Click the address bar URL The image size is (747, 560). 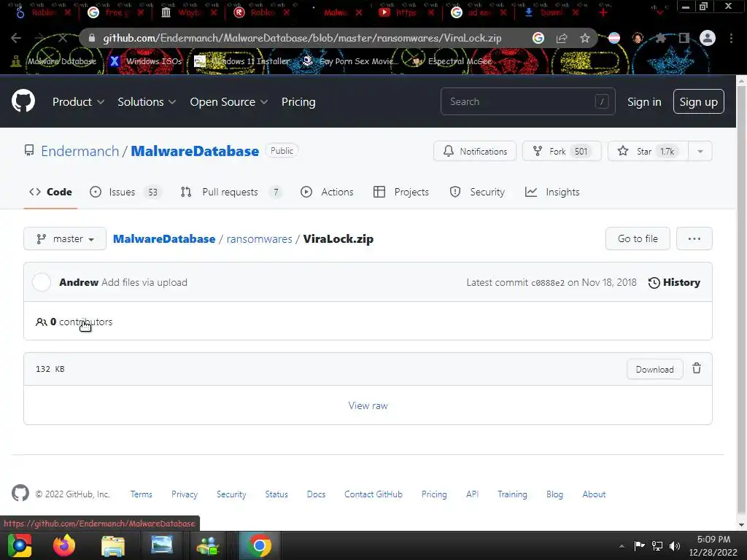pyautogui.click(x=302, y=38)
